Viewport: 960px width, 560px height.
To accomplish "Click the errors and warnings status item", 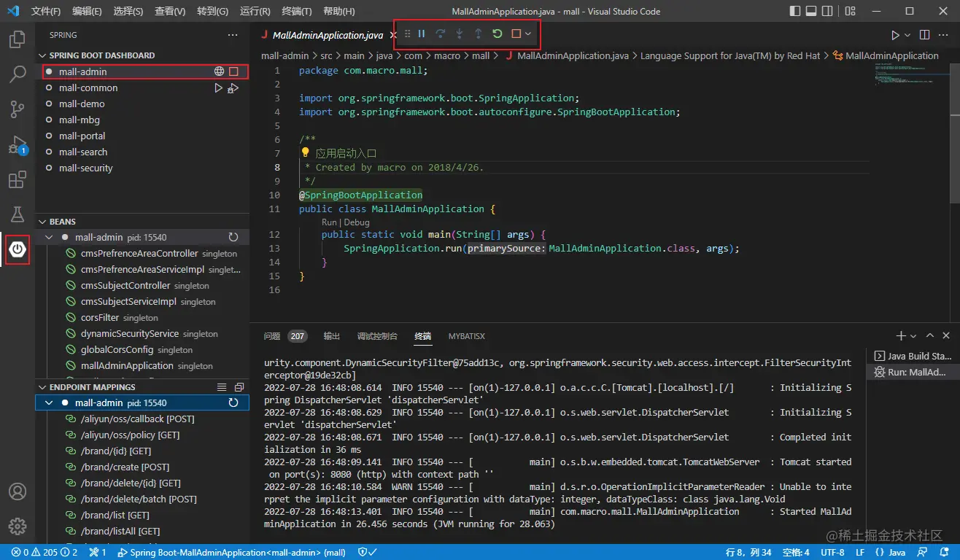I will [x=45, y=553].
